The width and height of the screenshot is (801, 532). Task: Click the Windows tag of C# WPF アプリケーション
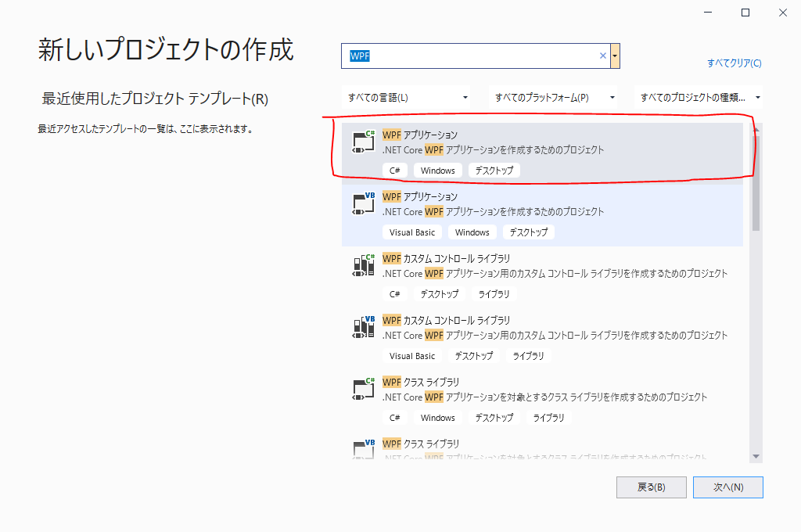point(438,171)
